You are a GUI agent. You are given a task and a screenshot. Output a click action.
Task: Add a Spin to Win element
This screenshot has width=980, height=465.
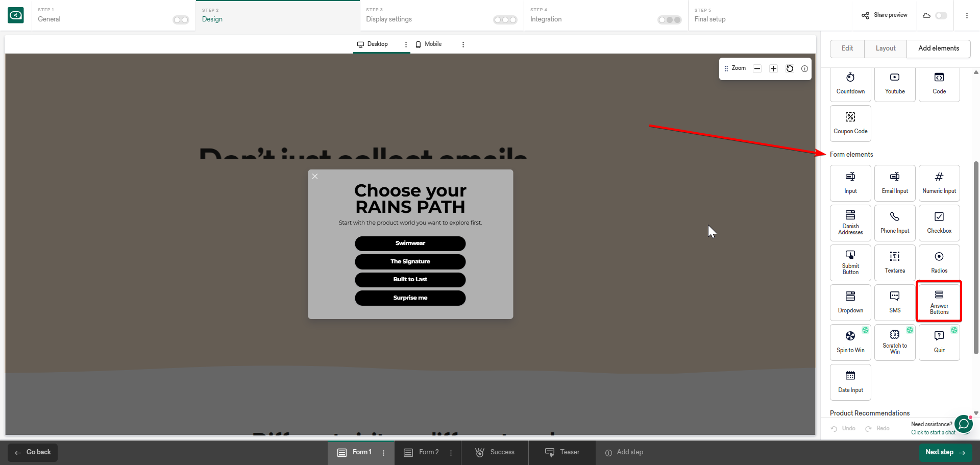coord(850,342)
